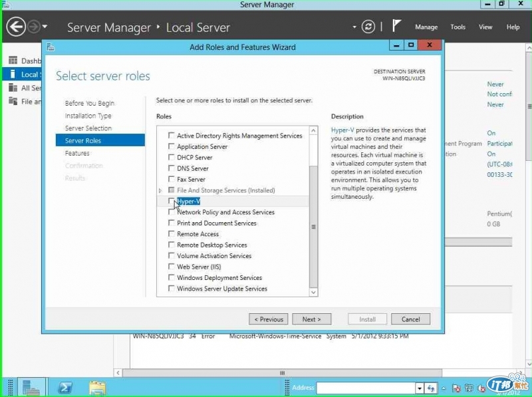Image resolution: width=532 pixels, height=397 pixels.
Task: Check the Hyper-V role checkbox
Action: tap(172, 201)
